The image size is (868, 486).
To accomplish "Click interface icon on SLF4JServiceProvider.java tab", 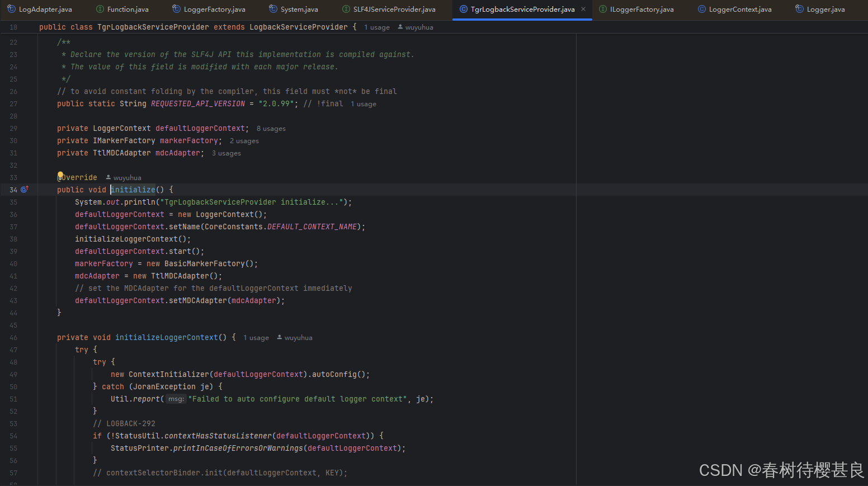I will (346, 9).
